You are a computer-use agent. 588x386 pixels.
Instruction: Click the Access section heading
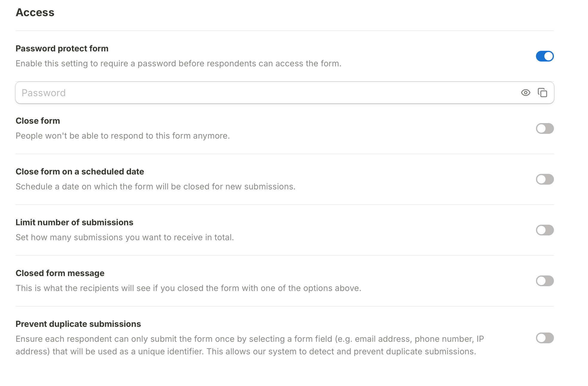pos(35,13)
